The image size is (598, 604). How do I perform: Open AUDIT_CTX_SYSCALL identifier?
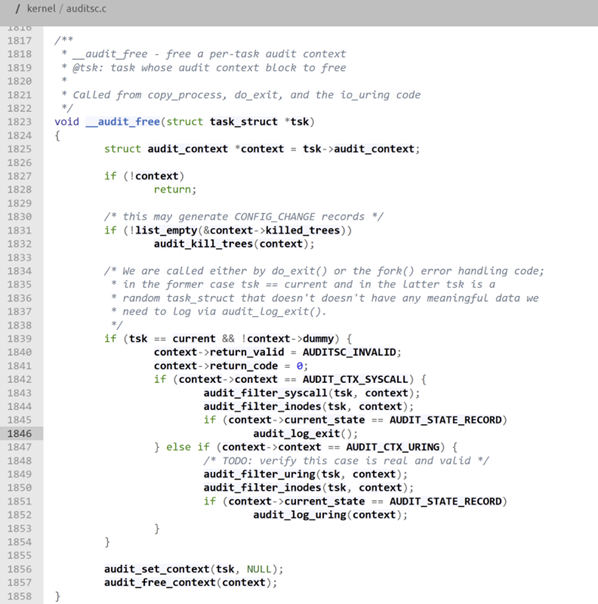(355, 380)
